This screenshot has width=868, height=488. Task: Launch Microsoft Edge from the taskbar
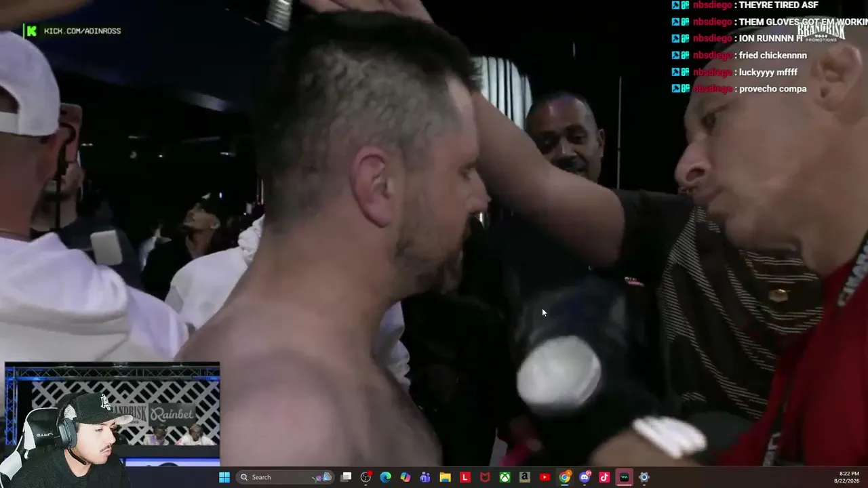(x=385, y=477)
